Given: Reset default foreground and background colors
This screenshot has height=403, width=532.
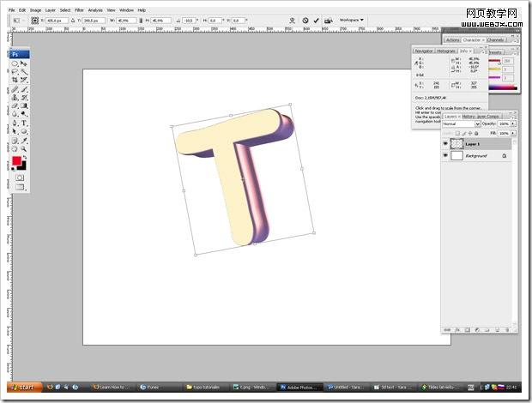Looking at the screenshot, I should (14, 168).
